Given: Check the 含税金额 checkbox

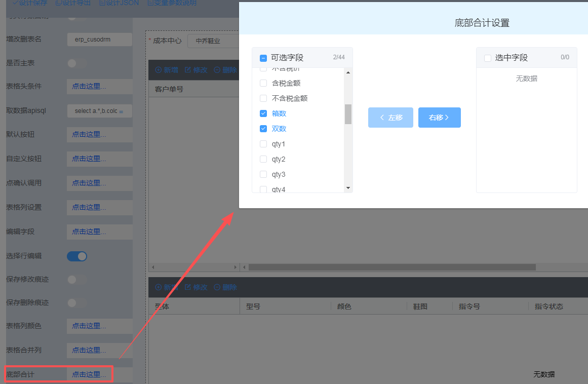Looking at the screenshot, I should (x=263, y=83).
